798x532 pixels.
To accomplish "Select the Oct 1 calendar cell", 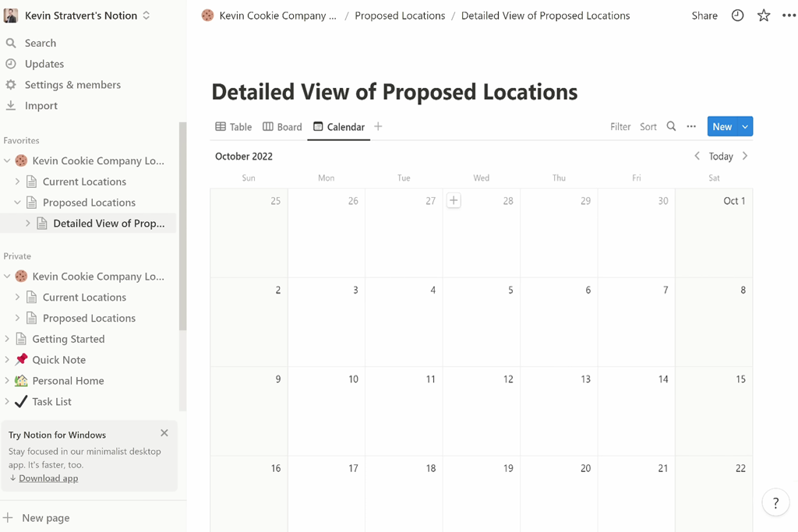I will pos(714,233).
